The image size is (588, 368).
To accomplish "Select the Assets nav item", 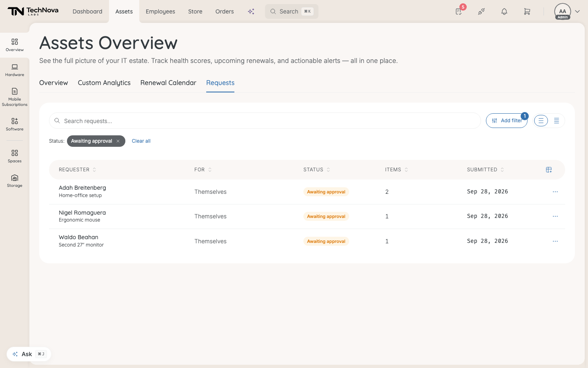I will point(124,11).
